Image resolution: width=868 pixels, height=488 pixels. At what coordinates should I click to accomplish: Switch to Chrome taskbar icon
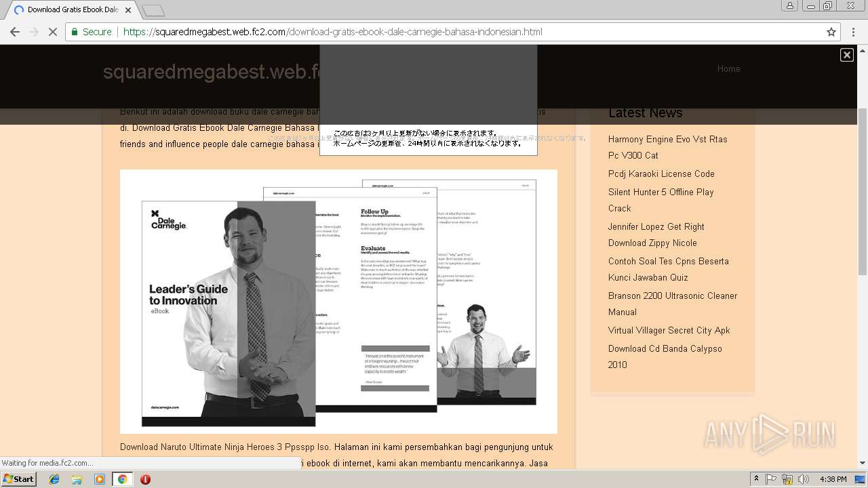click(122, 479)
